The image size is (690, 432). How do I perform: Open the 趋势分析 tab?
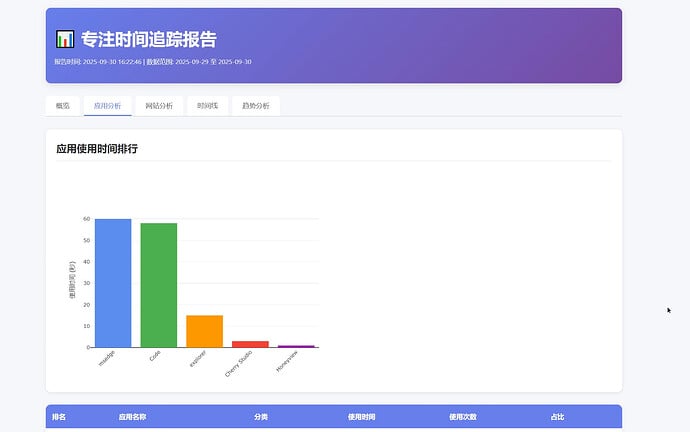255,105
